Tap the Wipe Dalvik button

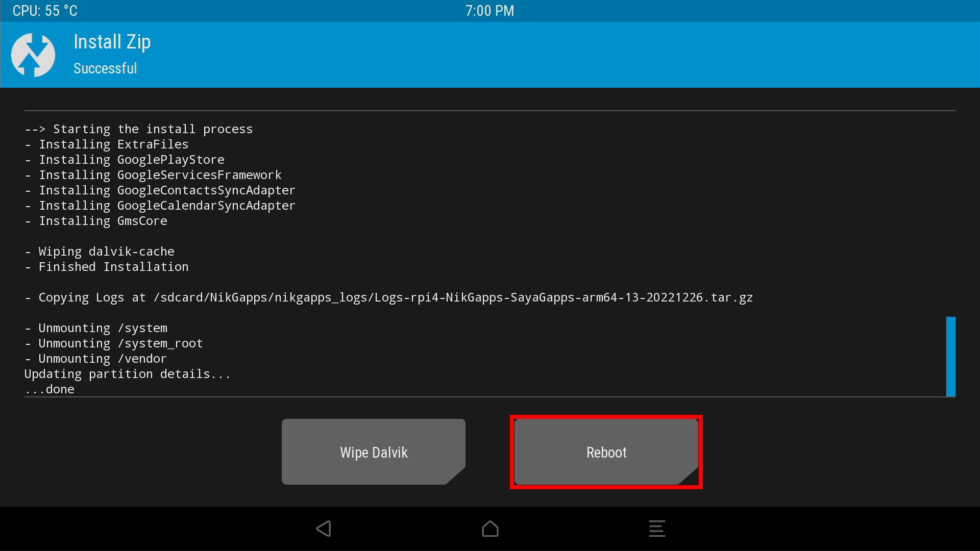pos(374,452)
